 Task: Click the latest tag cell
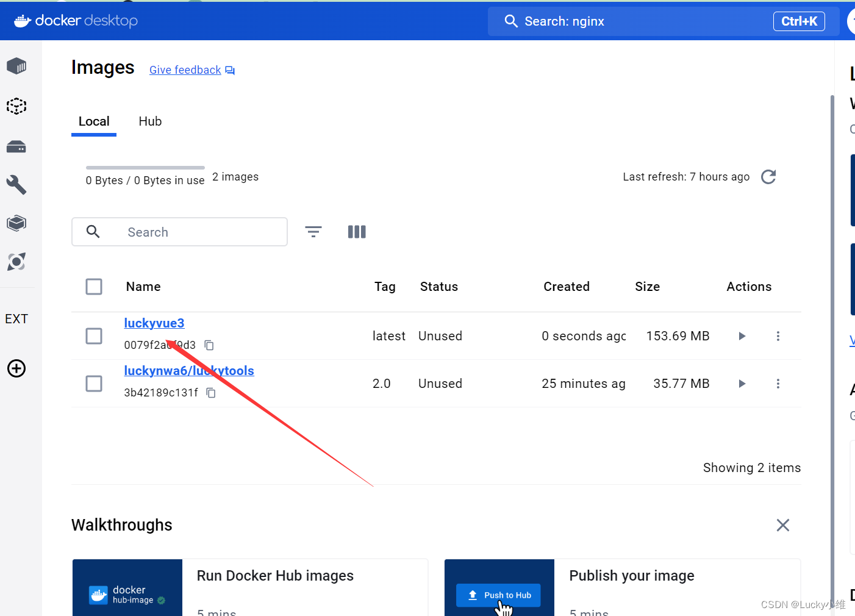point(389,336)
